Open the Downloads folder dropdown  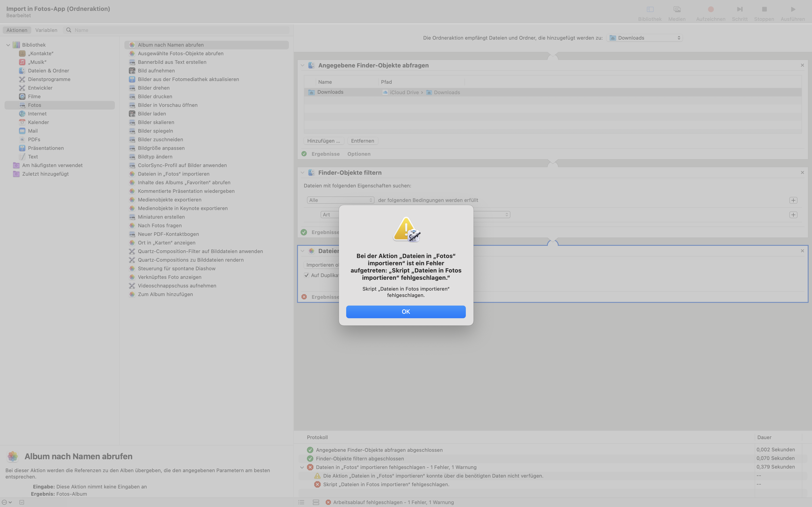(x=645, y=38)
